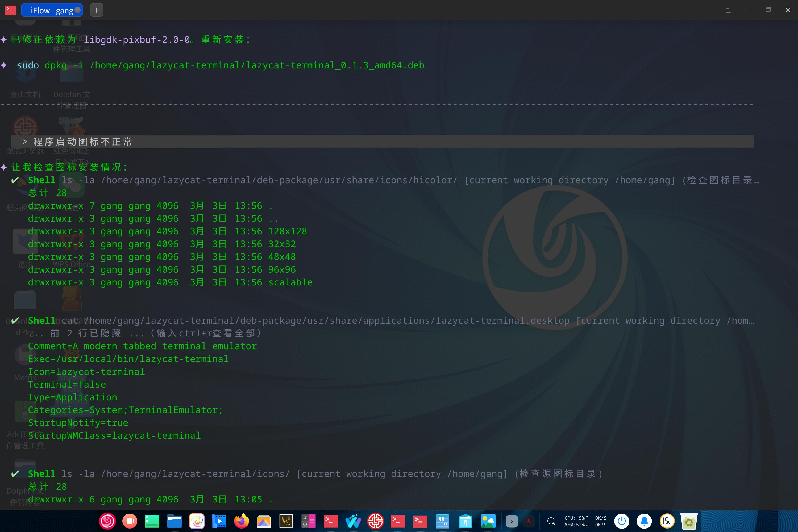Open the Deepin launcher in the dock
The image size is (798, 532).
107,521
